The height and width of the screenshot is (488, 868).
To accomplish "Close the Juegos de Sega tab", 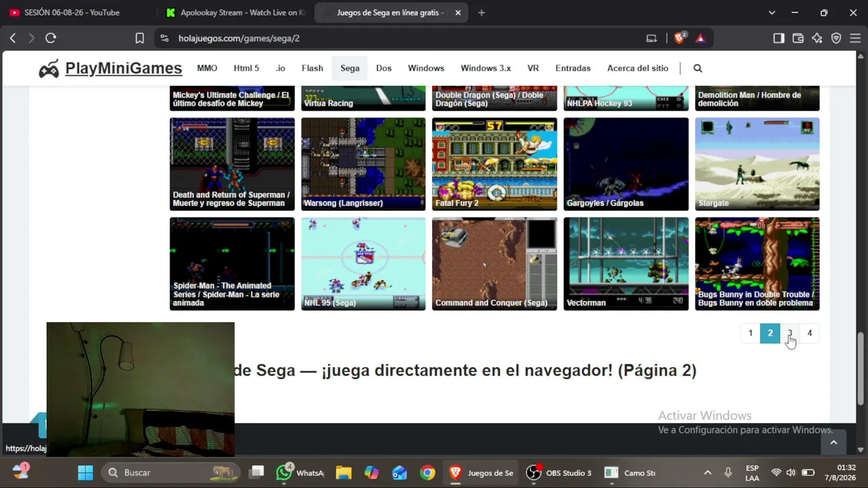I will pyautogui.click(x=458, y=12).
